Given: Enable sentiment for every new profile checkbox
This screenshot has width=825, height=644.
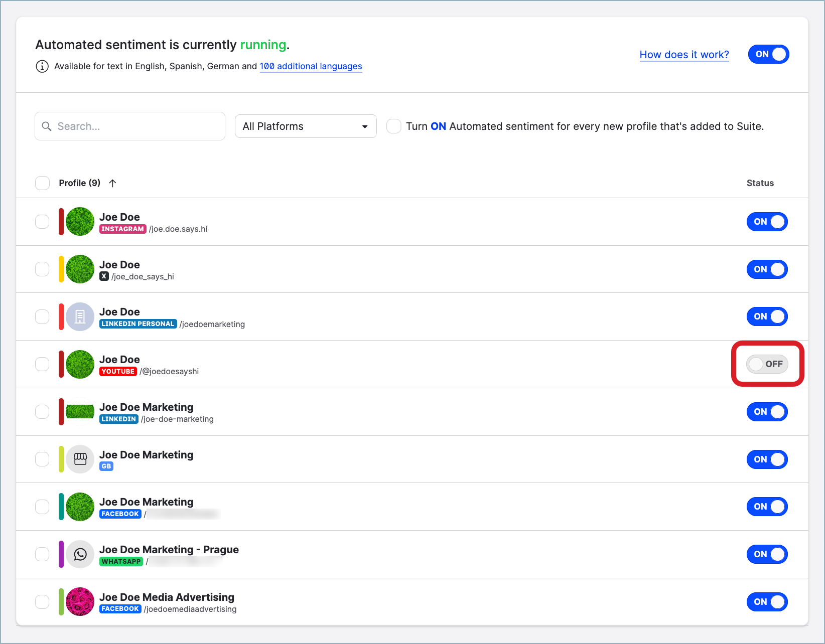Looking at the screenshot, I should click(394, 126).
